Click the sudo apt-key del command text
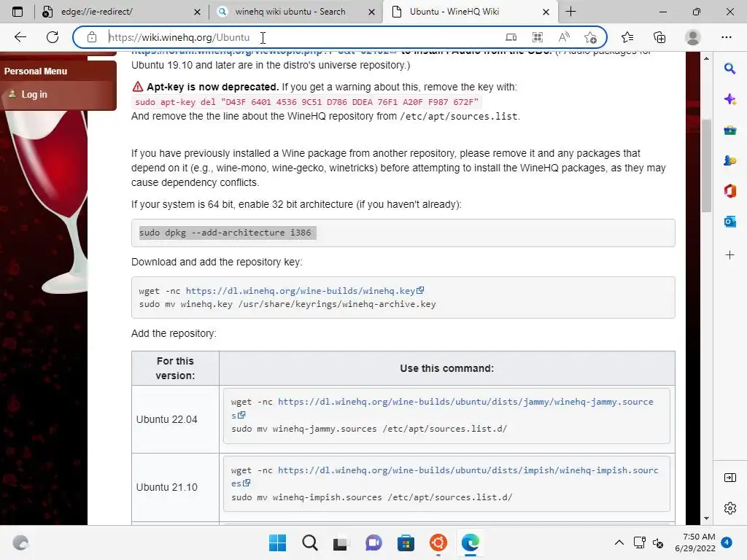The height and width of the screenshot is (560, 747). [306, 102]
